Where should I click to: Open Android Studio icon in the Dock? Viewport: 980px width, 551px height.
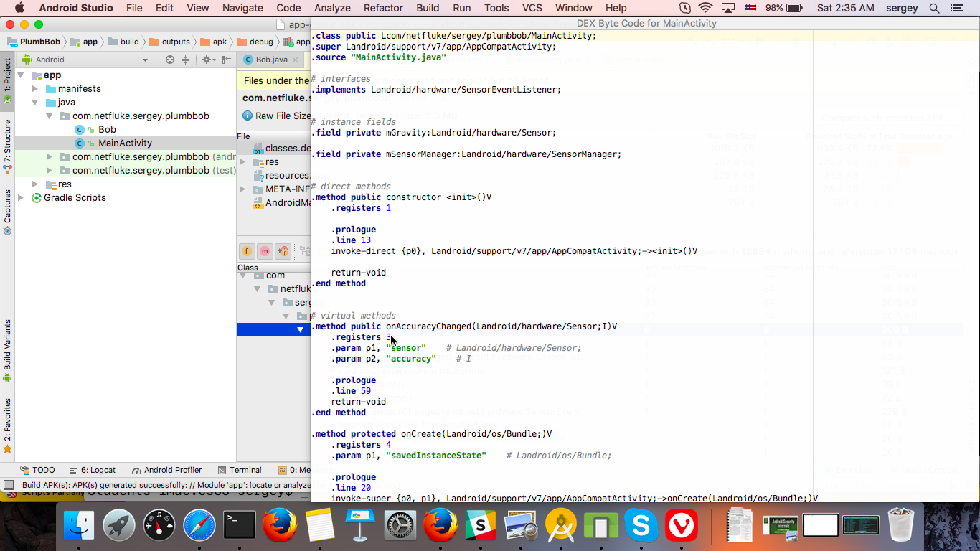(561, 526)
